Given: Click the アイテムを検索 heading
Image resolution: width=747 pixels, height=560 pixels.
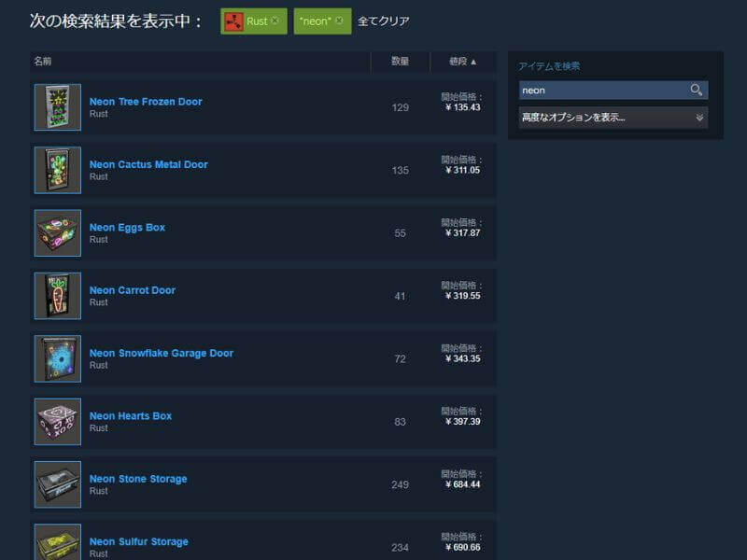Looking at the screenshot, I should (x=549, y=66).
